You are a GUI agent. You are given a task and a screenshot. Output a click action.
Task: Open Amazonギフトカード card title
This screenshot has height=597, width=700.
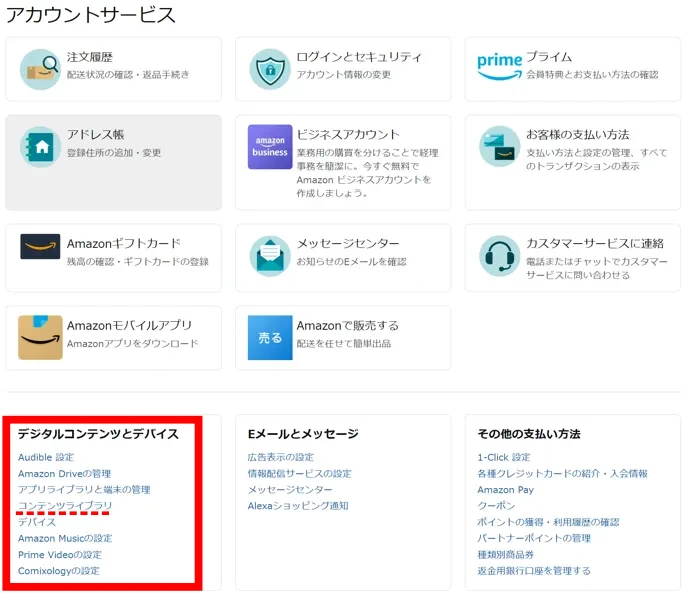[124, 244]
